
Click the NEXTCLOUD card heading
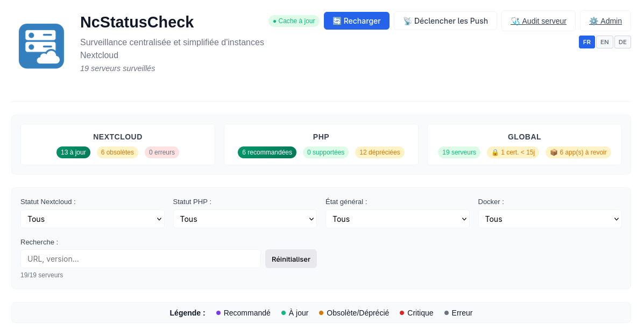click(118, 137)
